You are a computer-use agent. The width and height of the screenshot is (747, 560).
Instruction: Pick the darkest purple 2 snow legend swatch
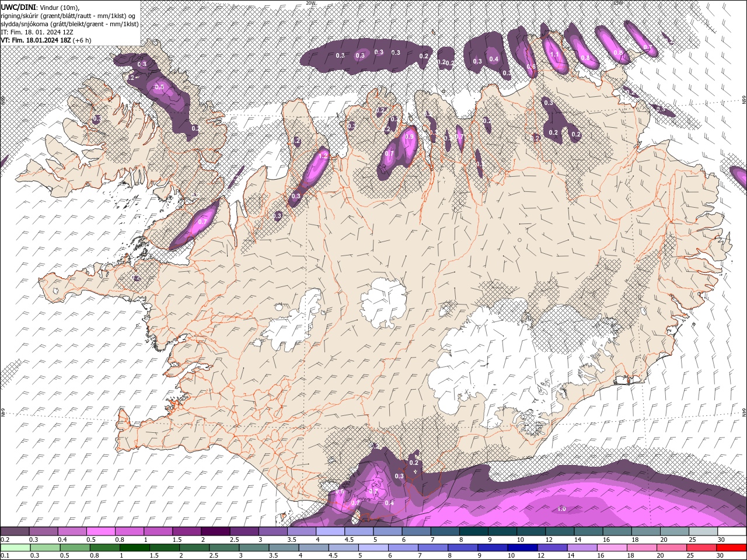[215, 531]
